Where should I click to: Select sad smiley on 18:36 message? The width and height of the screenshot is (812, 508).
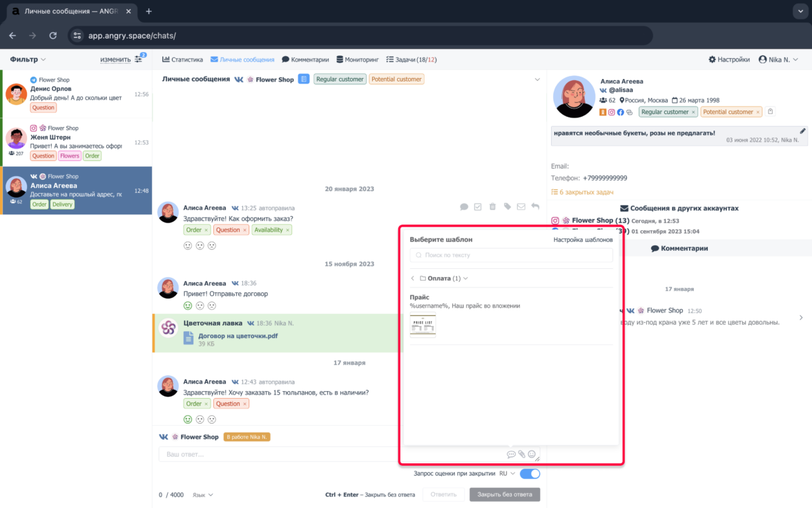pyautogui.click(x=212, y=305)
